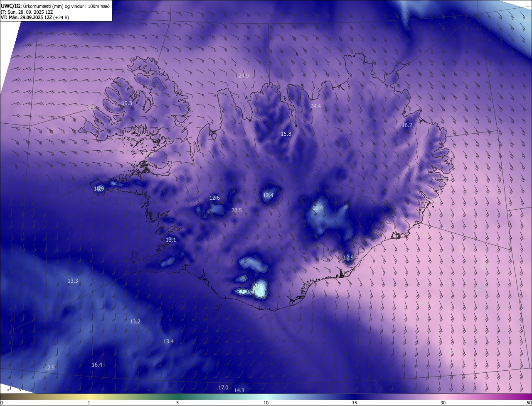Image resolution: width=532 pixels, height=406 pixels.
Task: Click the 17.0 value near the bottom
Action: (x=223, y=387)
